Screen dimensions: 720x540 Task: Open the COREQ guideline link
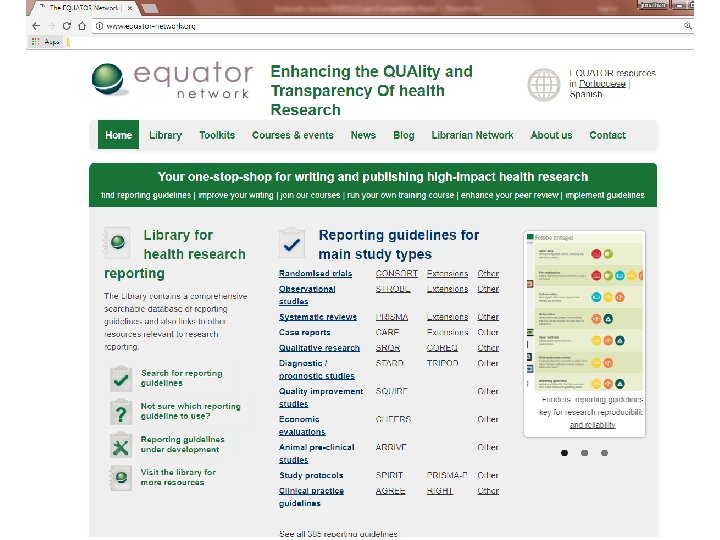pyautogui.click(x=442, y=348)
